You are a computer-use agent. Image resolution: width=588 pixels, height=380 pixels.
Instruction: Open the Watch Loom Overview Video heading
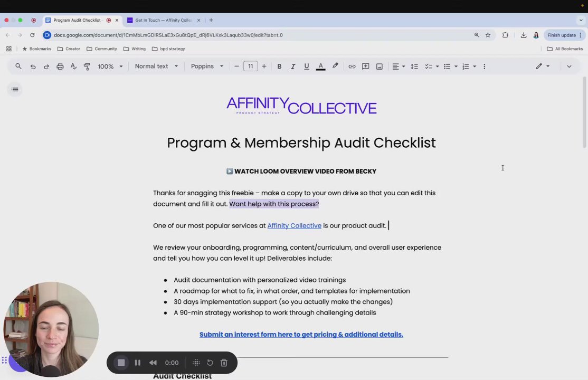coord(301,171)
